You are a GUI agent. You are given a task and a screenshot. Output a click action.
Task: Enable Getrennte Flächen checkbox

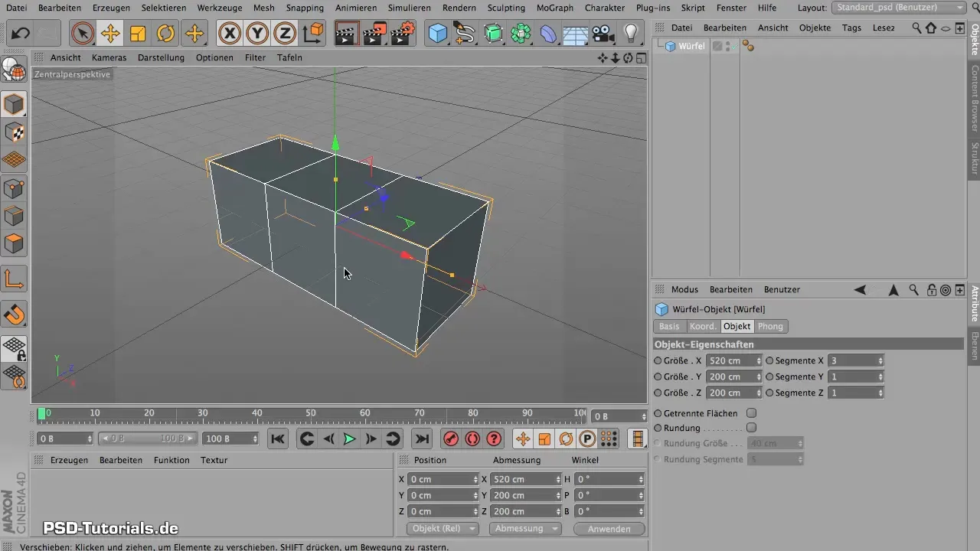[751, 413]
